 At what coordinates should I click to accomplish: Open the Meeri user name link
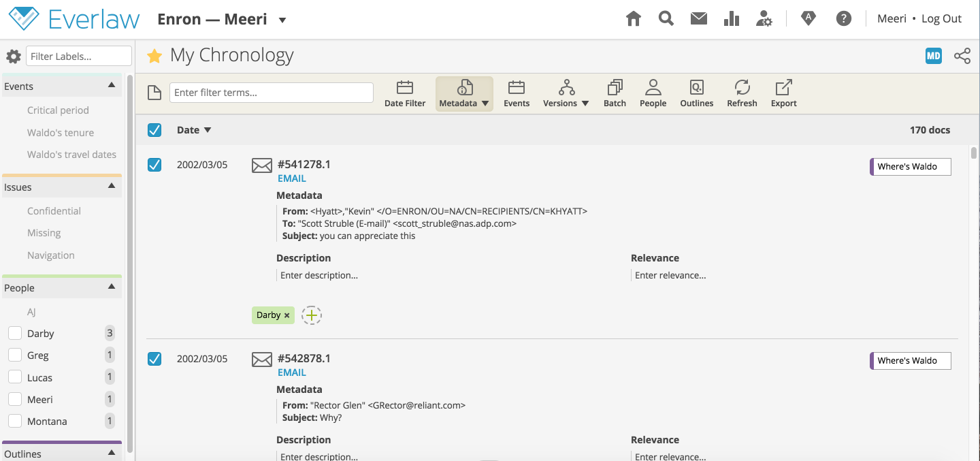click(892, 19)
